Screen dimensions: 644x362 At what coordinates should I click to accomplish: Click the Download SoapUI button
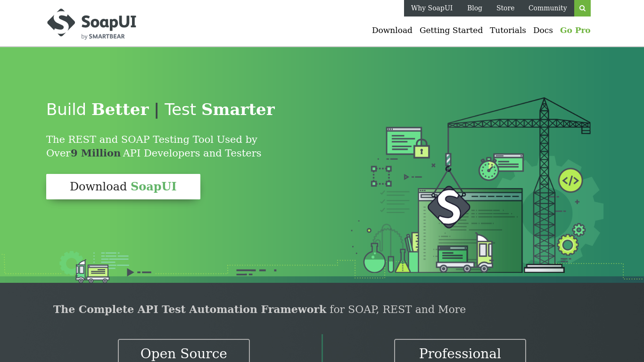(x=123, y=187)
